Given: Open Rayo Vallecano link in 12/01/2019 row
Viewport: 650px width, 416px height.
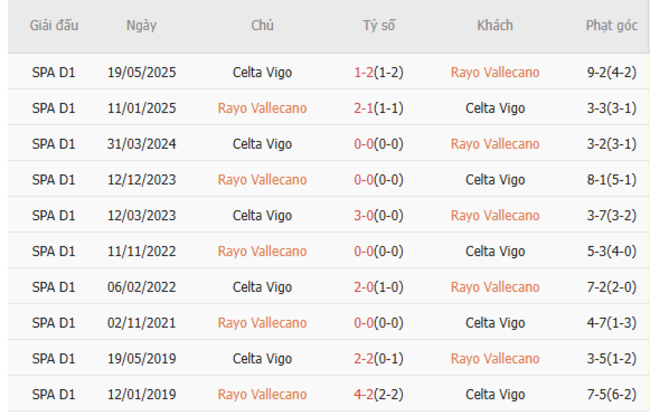Looking at the screenshot, I should tap(262, 394).
